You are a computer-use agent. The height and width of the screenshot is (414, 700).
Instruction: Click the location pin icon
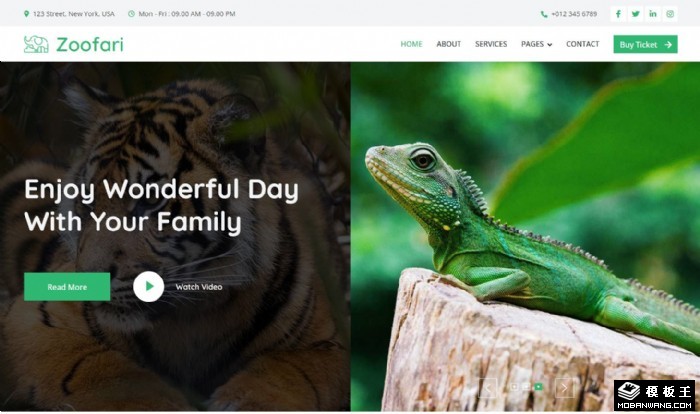coord(27,14)
